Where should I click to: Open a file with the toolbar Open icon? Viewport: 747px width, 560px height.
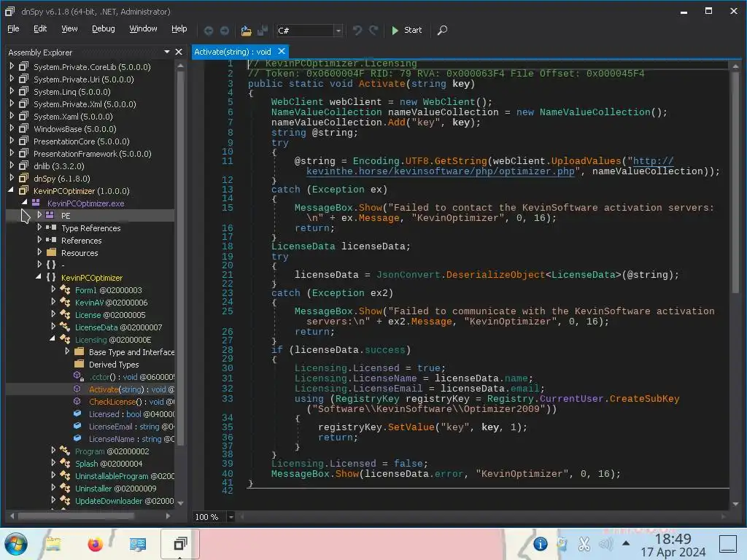pos(246,31)
